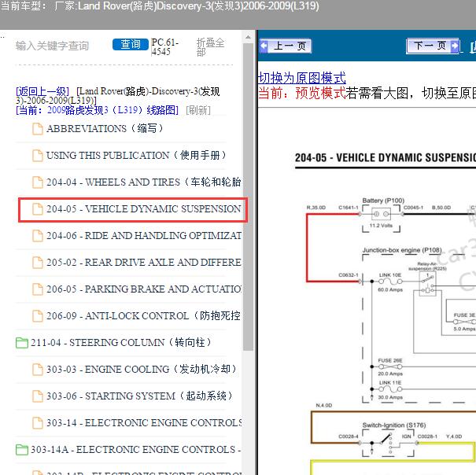
Task: Select 204-06 - RIDE AND HANDLING OPTIMIZATION
Action: pyautogui.click(x=144, y=235)
